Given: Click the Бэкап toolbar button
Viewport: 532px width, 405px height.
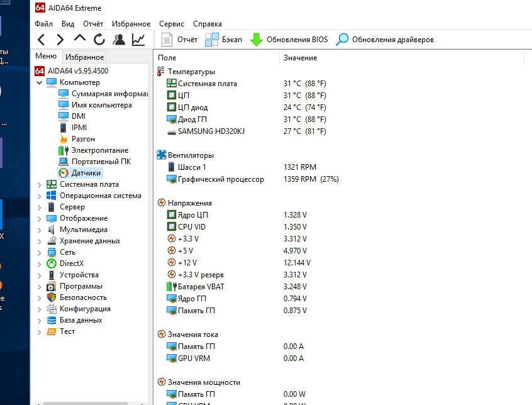Looking at the screenshot, I should (224, 40).
